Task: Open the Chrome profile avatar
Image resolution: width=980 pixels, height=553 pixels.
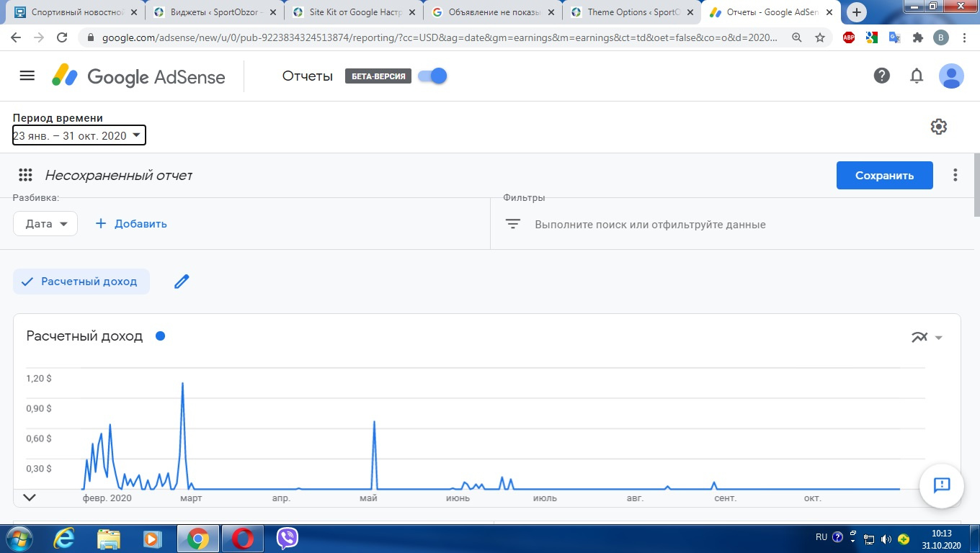Action: tap(941, 38)
